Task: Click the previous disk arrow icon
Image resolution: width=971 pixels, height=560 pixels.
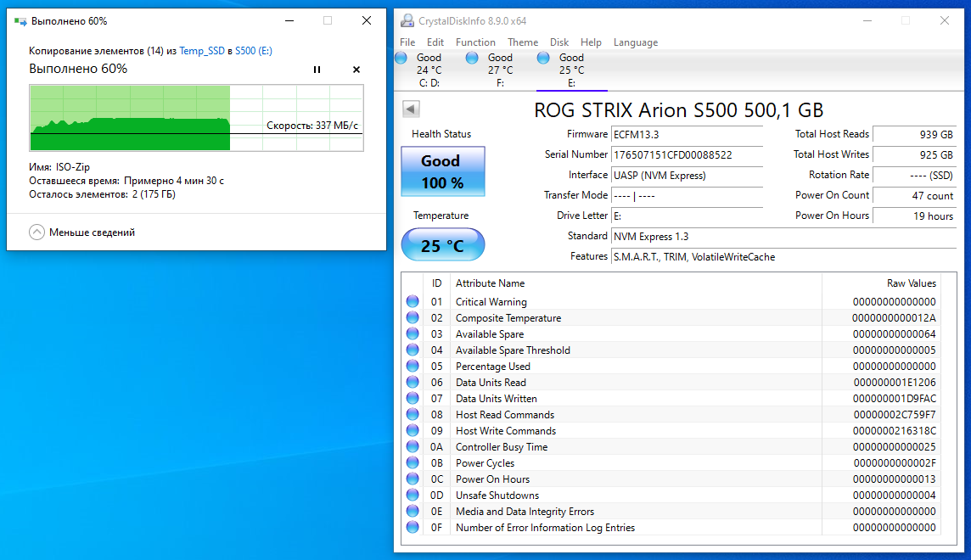Action: (412, 109)
